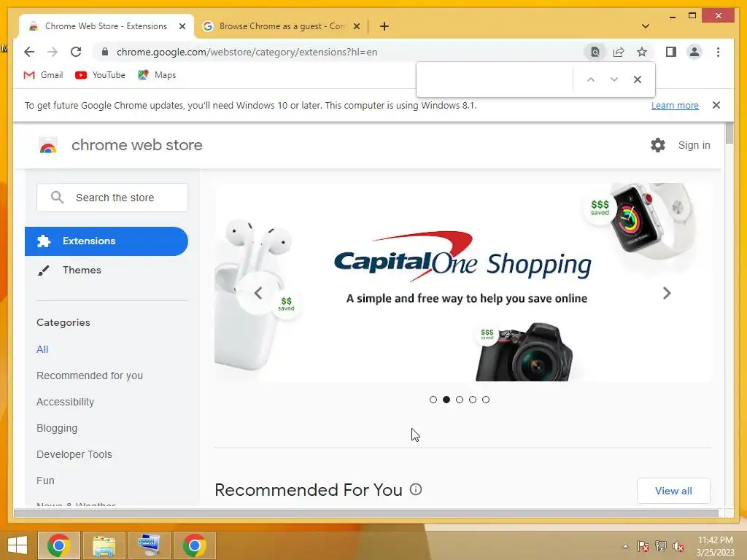Click Learn more about Windows updates
Viewport: 747px width, 560px height.
point(675,105)
